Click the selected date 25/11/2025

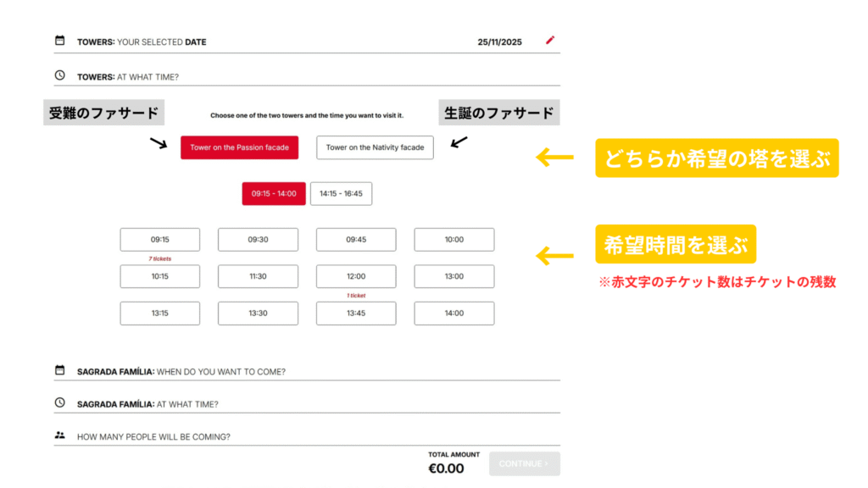click(499, 42)
